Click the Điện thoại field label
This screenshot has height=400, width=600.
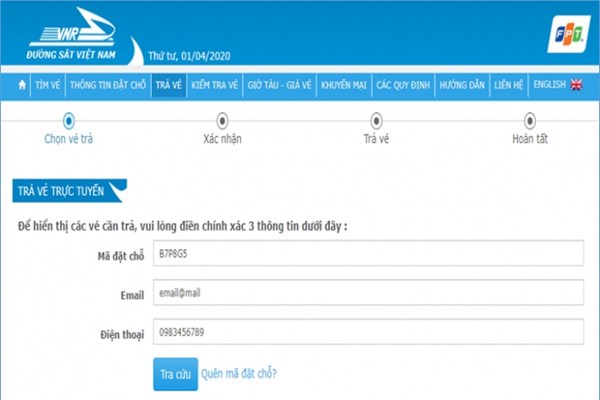pos(122,335)
